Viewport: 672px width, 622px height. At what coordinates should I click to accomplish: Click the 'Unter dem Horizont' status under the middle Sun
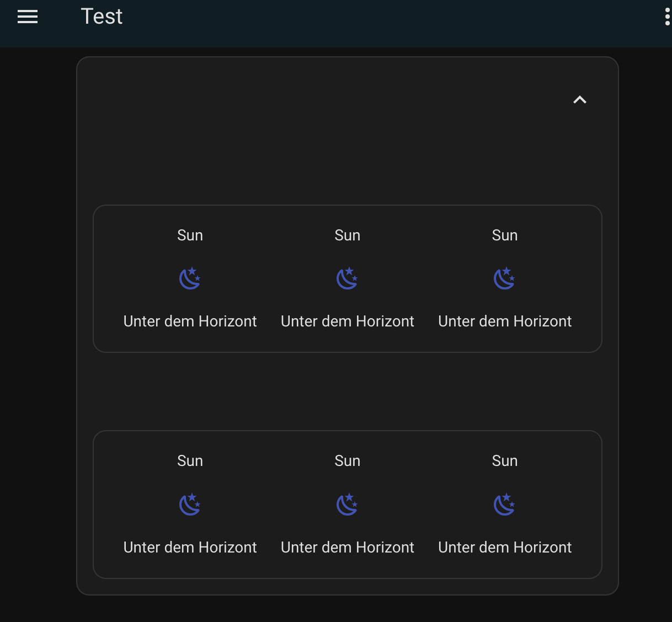[347, 321]
